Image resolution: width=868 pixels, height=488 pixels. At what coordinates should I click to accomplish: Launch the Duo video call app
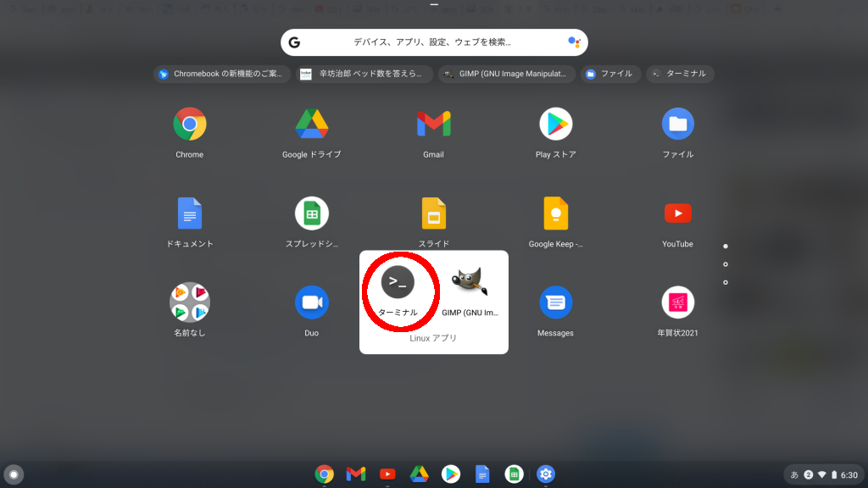pyautogui.click(x=312, y=302)
